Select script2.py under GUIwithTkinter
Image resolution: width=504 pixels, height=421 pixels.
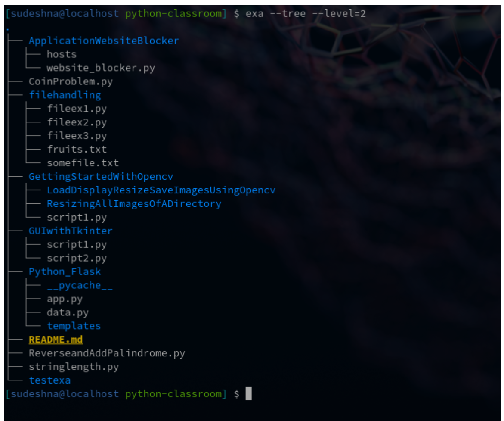pos(77,259)
